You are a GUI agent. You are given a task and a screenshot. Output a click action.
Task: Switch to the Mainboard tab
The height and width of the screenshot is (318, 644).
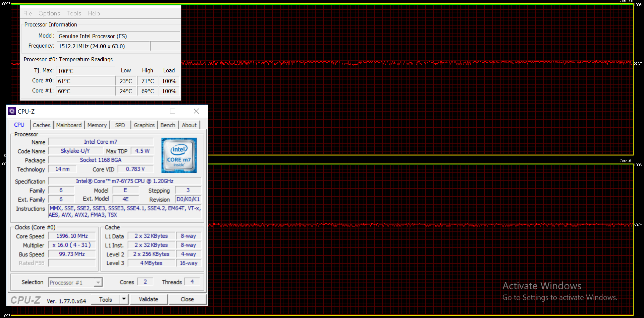(x=69, y=125)
